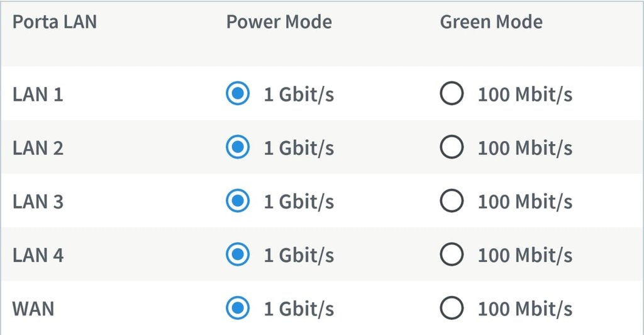The image size is (644, 335).
Task: Click the LAN 4 row label
Action: [38, 255]
